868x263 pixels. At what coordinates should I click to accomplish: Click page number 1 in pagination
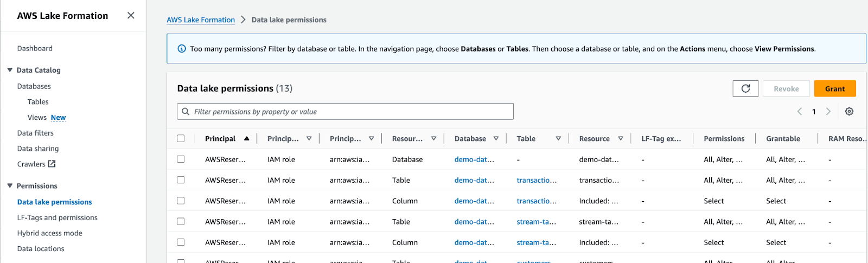[814, 111]
